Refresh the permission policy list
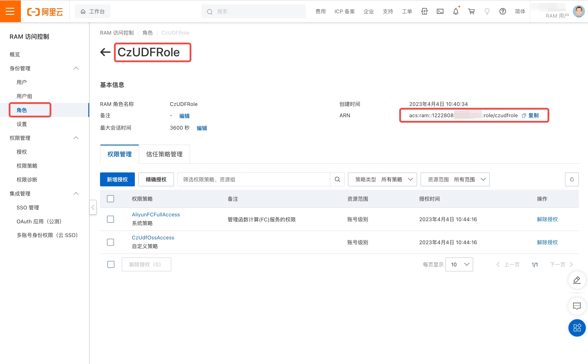Screen dimensions: 588x364 pos(572,179)
